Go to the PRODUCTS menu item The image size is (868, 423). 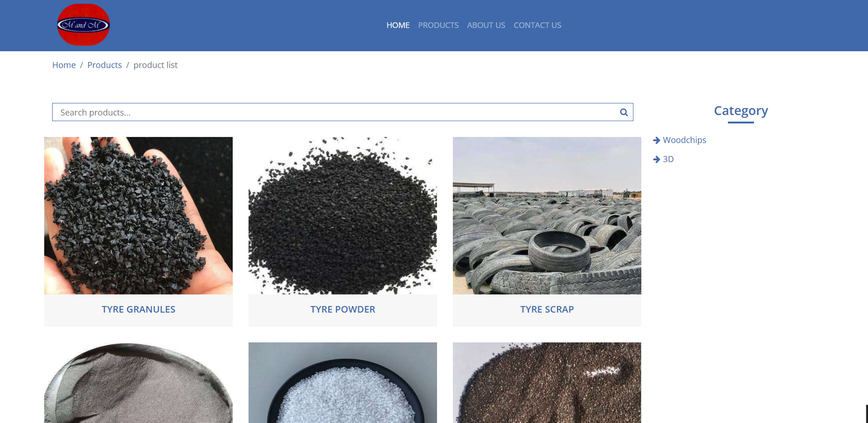[x=438, y=25]
